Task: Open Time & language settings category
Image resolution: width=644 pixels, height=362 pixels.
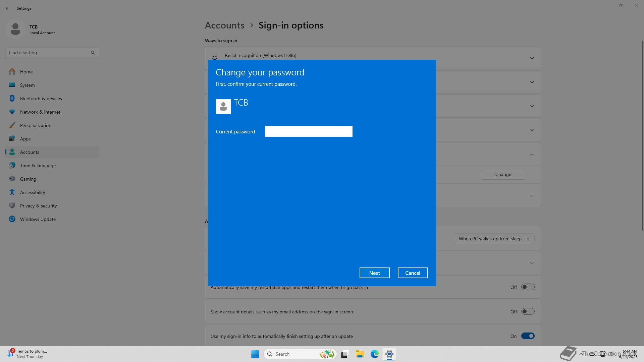Action: 38,166
